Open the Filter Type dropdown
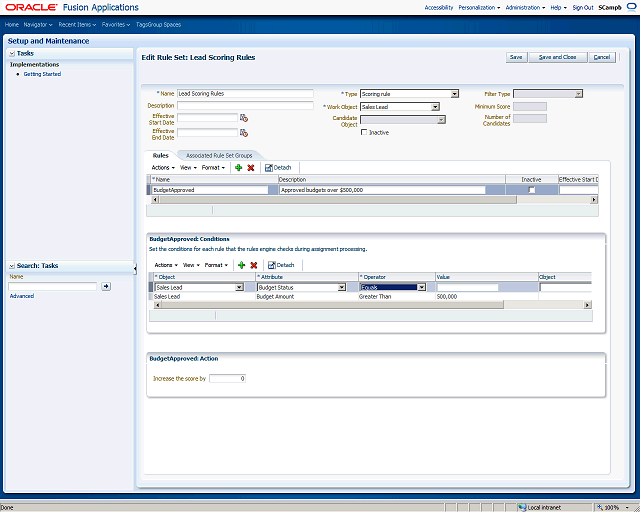This screenshot has width=640, height=512. 578,94
